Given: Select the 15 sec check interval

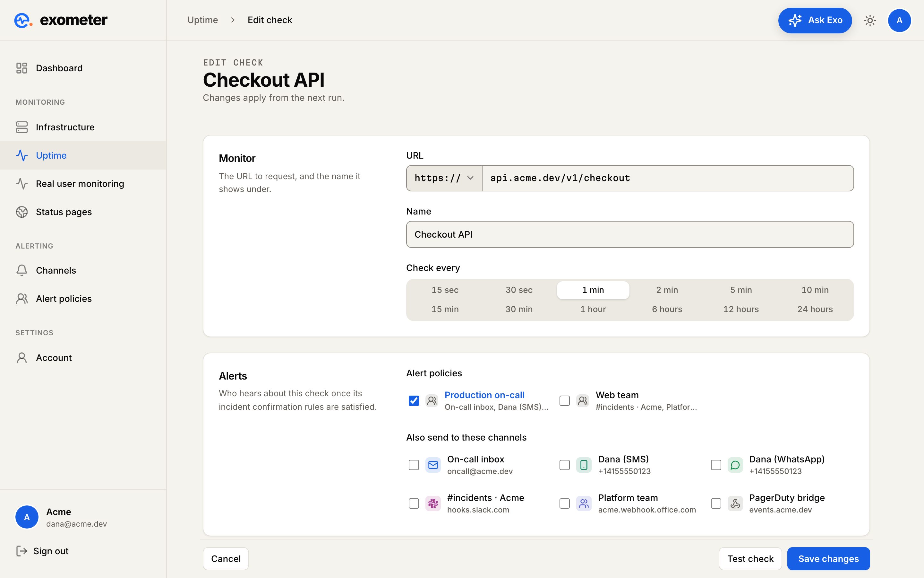Looking at the screenshot, I should (x=445, y=290).
